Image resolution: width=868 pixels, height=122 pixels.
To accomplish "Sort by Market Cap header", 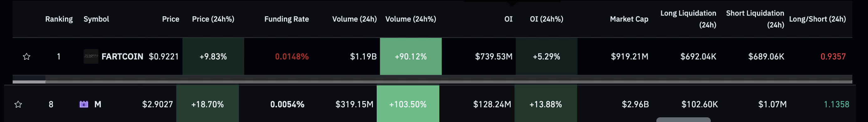I will point(629,19).
